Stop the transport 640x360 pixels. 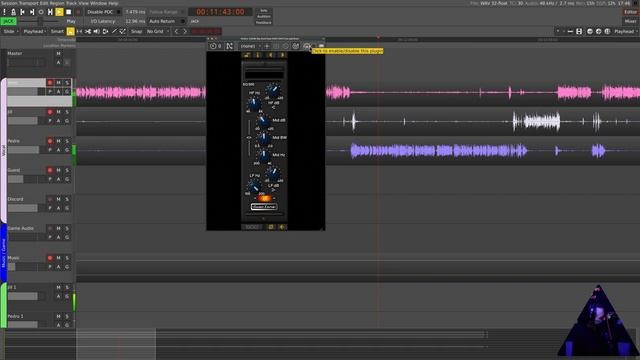(69, 12)
